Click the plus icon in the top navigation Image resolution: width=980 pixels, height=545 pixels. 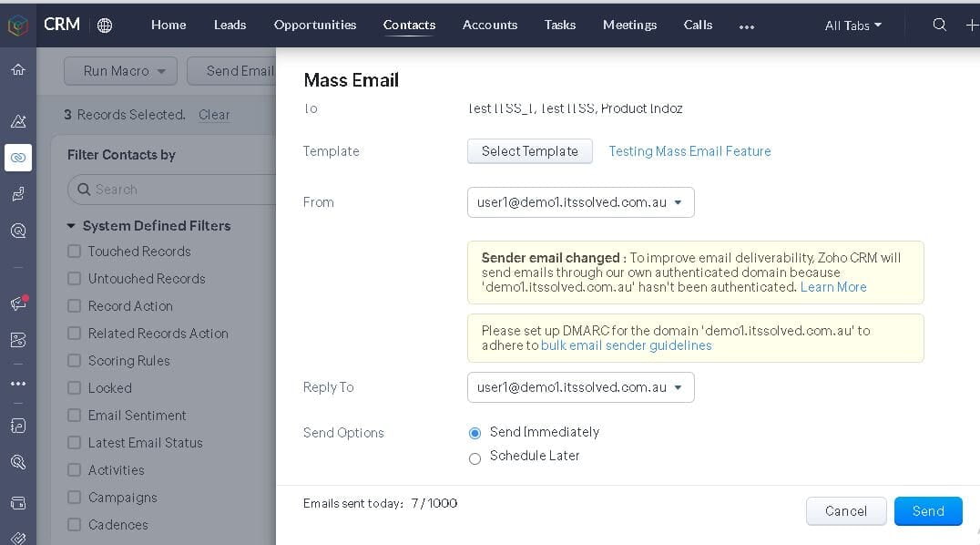(973, 26)
